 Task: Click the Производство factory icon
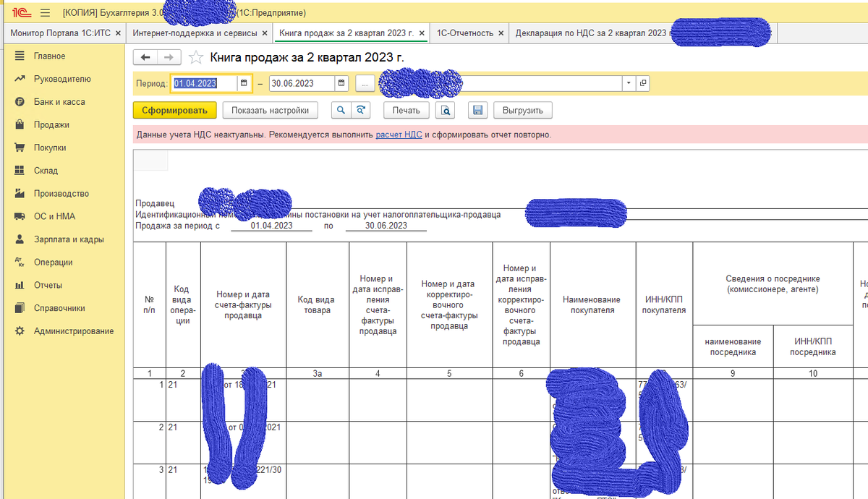click(20, 194)
